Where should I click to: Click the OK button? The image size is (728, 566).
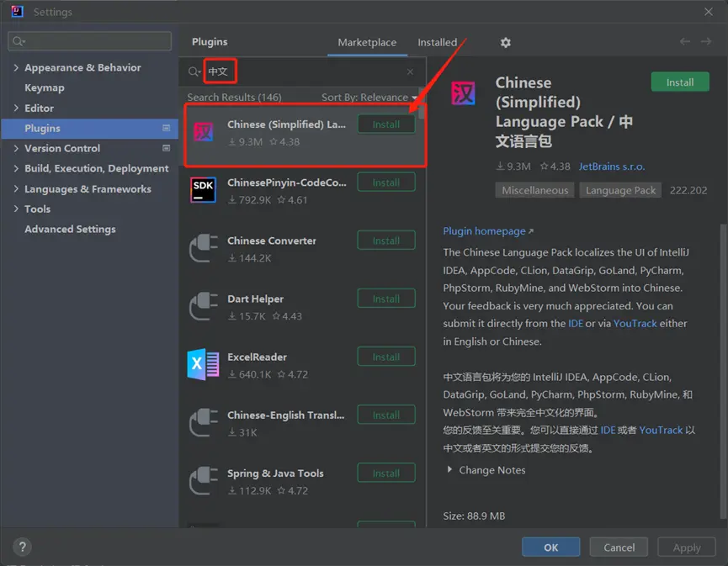click(550, 547)
